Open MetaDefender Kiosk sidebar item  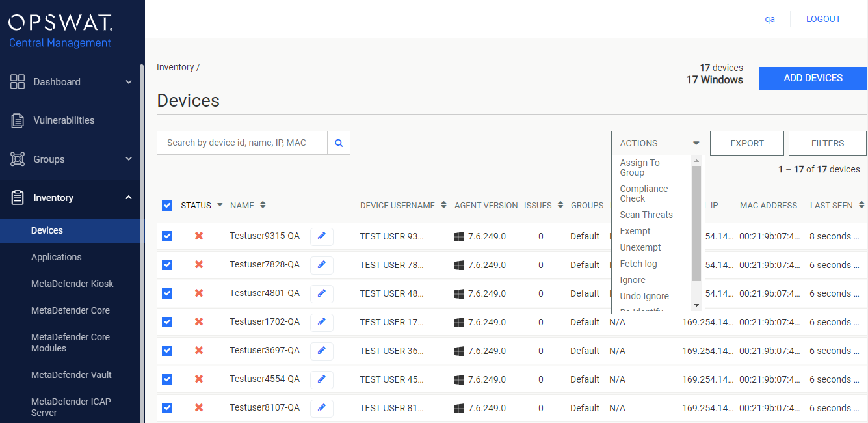click(x=72, y=284)
